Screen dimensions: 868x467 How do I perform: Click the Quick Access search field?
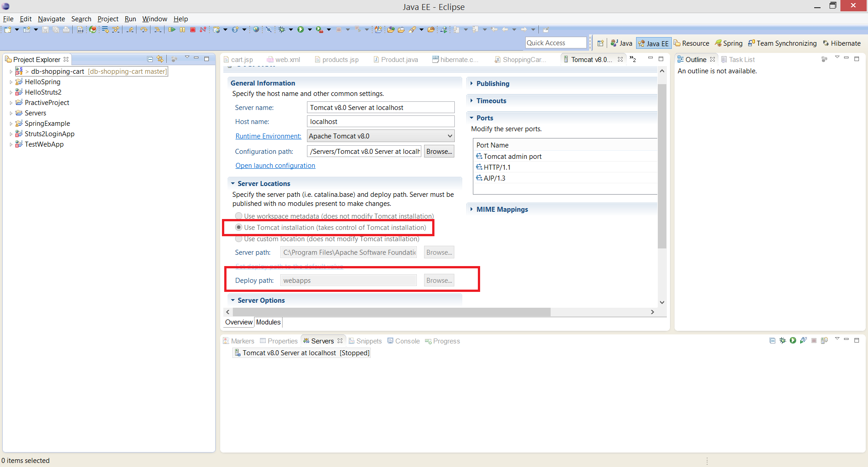(556, 43)
